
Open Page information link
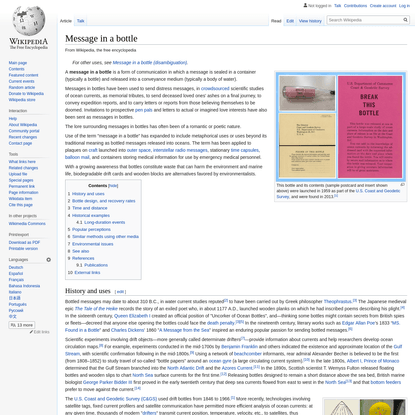(x=23, y=192)
